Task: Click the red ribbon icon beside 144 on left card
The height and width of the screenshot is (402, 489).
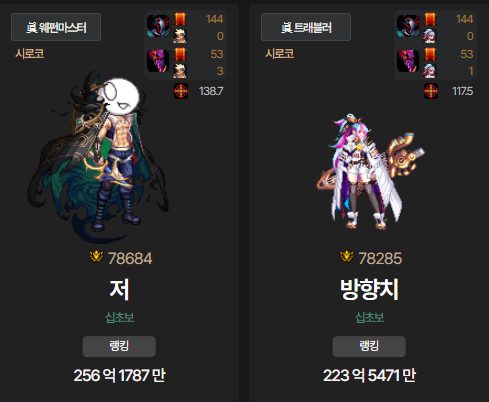Action: (180, 19)
